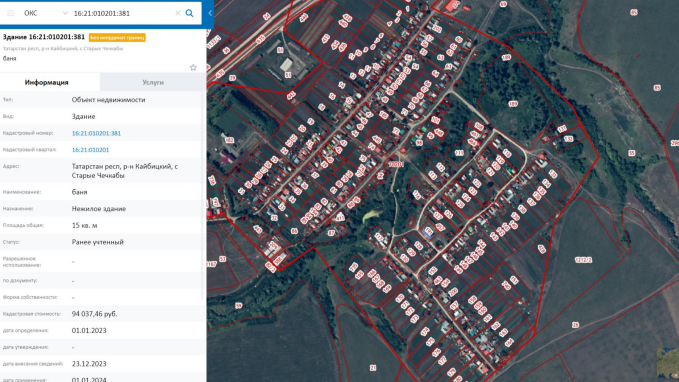Clear the search query with X

coord(178,13)
